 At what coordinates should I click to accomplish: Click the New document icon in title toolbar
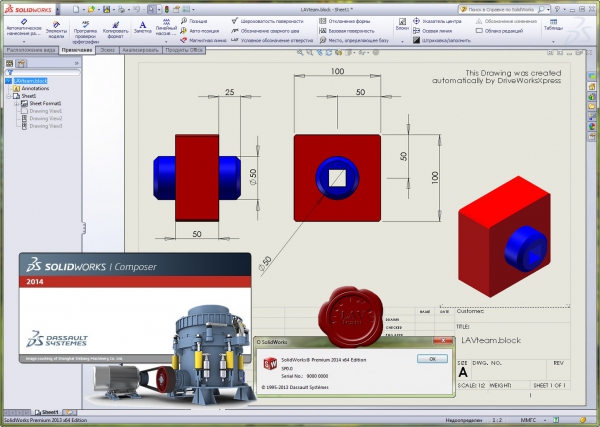[76, 9]
